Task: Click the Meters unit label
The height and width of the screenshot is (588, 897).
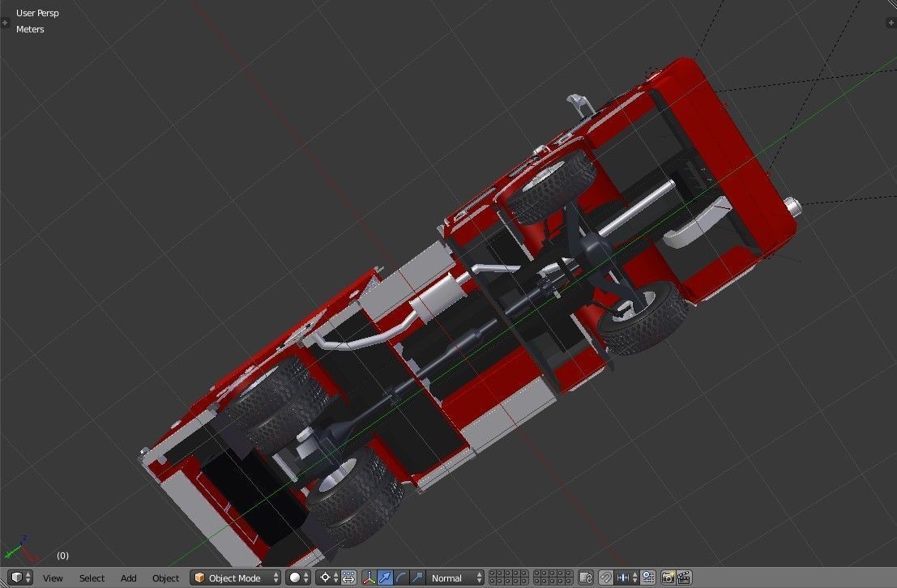Action: (30, 29)
